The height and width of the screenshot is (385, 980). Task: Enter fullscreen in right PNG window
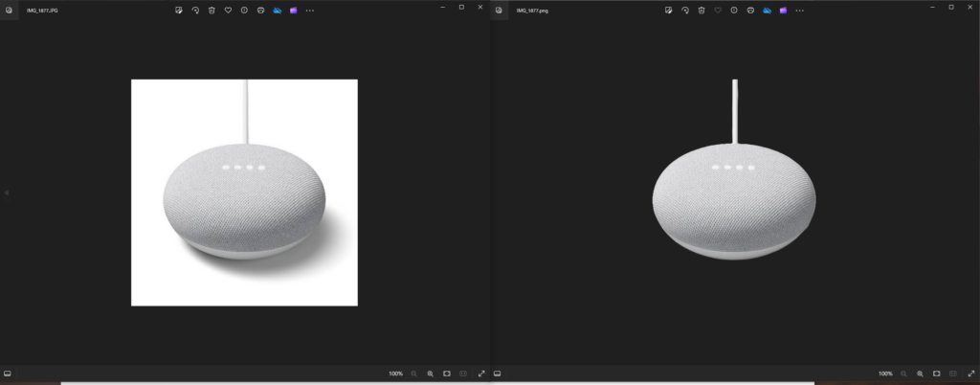click(x=970, y=373)
